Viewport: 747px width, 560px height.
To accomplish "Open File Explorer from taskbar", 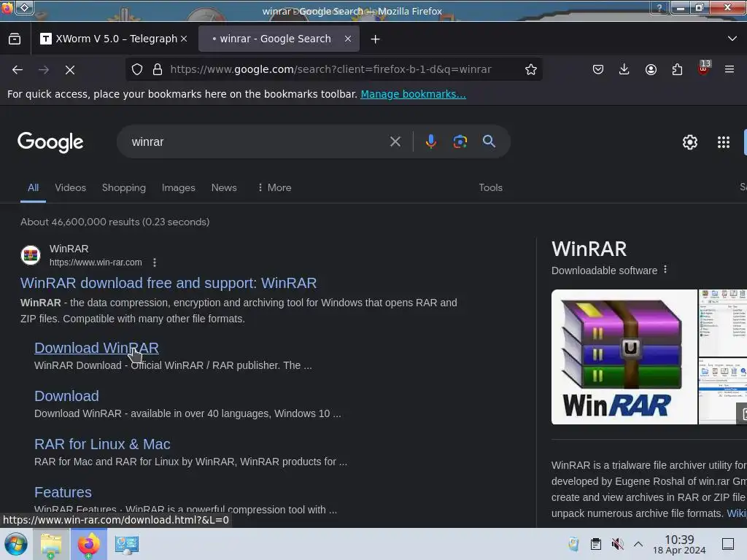I will [51, 544].
